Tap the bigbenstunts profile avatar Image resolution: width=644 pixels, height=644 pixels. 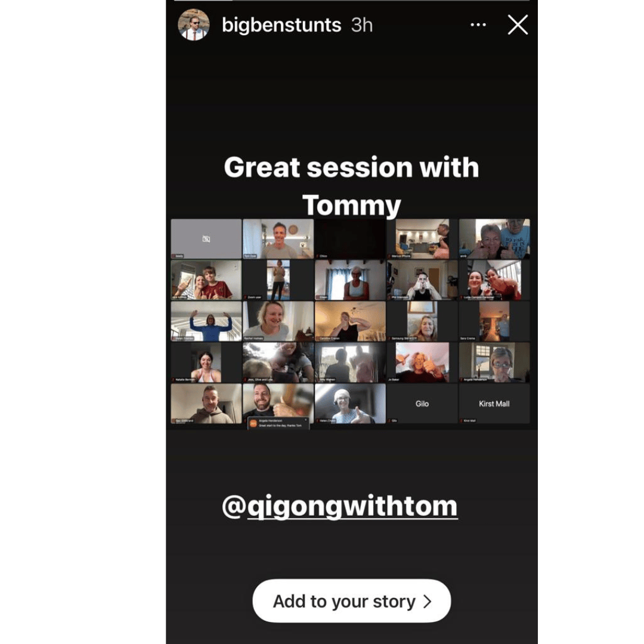[x=193, y=24]
